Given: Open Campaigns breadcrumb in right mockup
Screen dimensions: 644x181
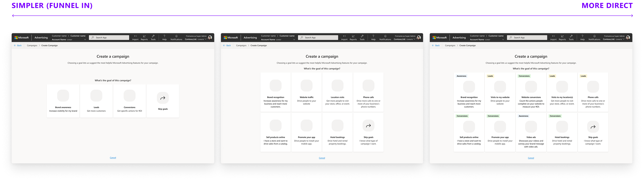Looking at the screenshot, I should click(x=450, y=46).
